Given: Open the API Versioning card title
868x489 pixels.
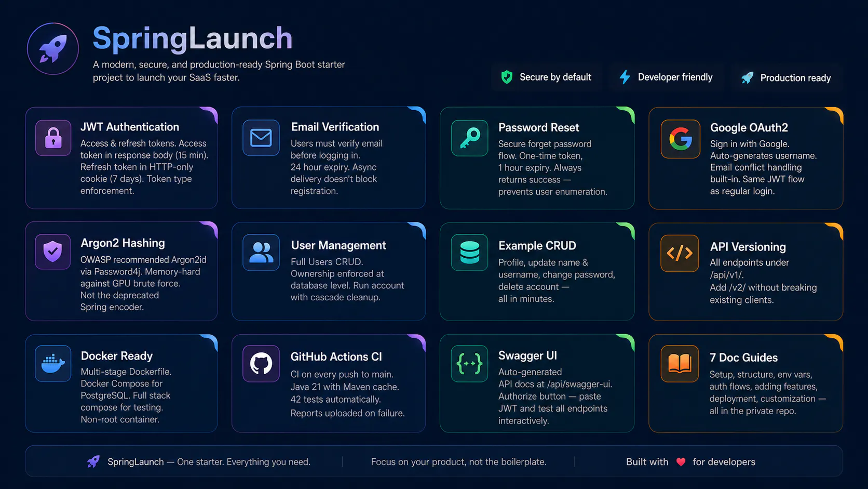Looking at the screenshot, I should [x=748, y=247].
